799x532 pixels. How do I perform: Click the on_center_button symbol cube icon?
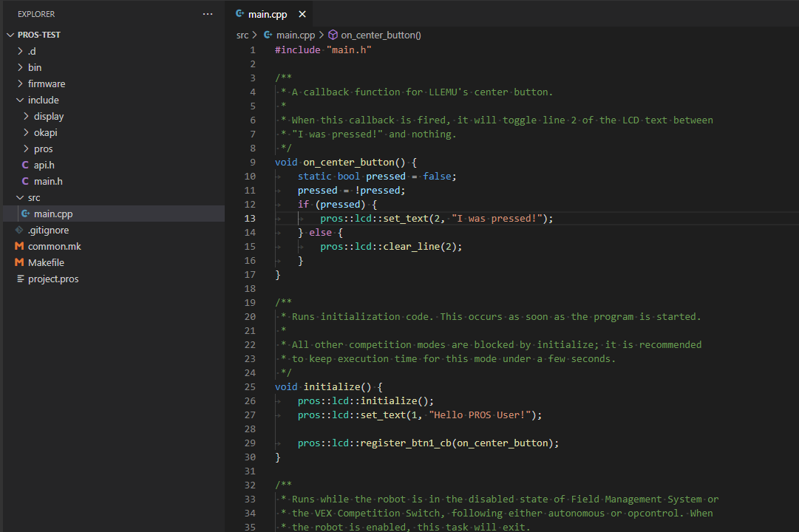click(333, 35)
